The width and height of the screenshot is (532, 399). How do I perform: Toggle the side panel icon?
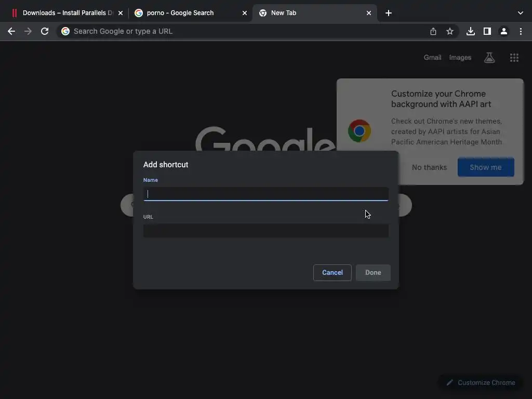point(487,31)
